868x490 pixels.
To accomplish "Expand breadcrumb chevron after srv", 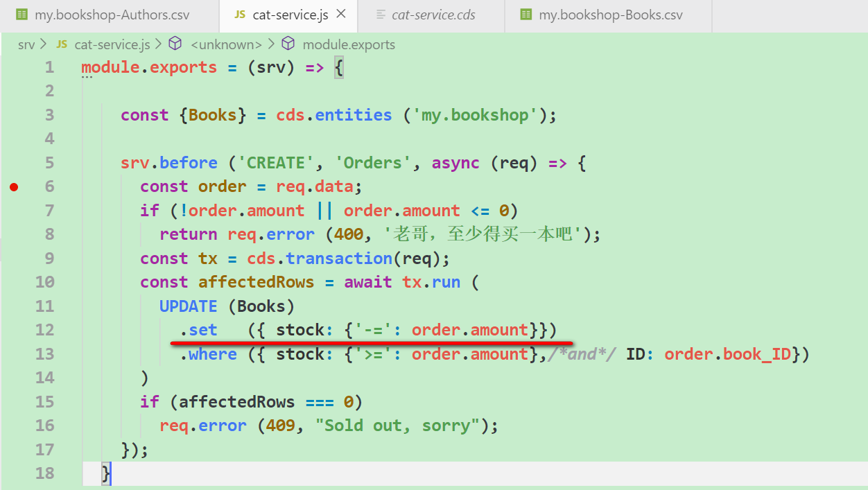I will [x=44, y=44].
